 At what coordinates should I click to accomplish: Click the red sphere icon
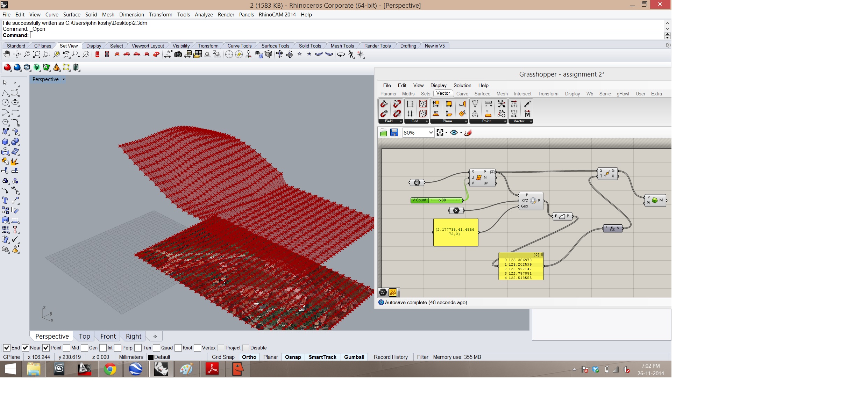pos(7,67)
